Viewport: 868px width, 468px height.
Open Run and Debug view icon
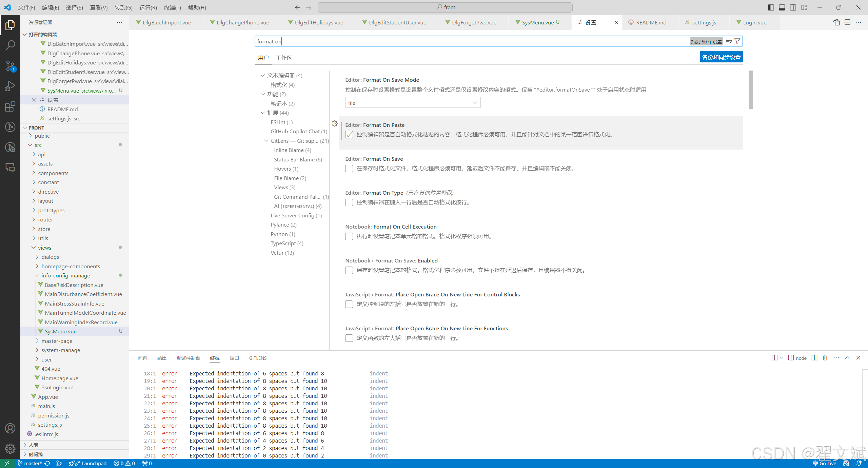10,86
